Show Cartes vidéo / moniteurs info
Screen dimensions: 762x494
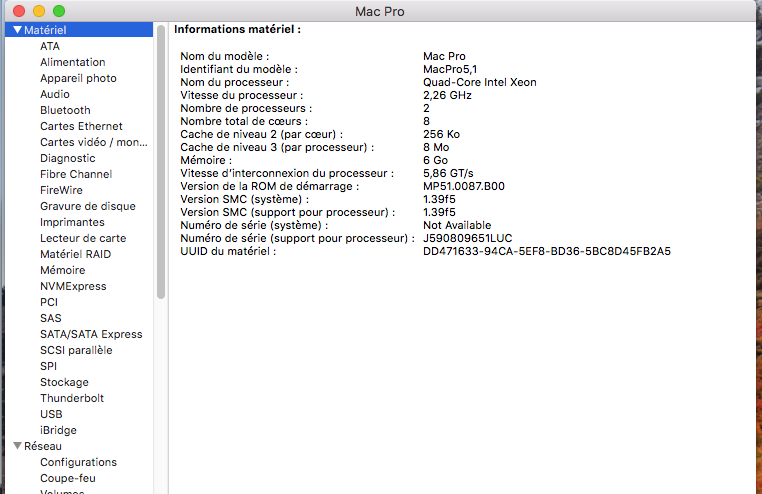pyautogui.click(x=94, y=142)
